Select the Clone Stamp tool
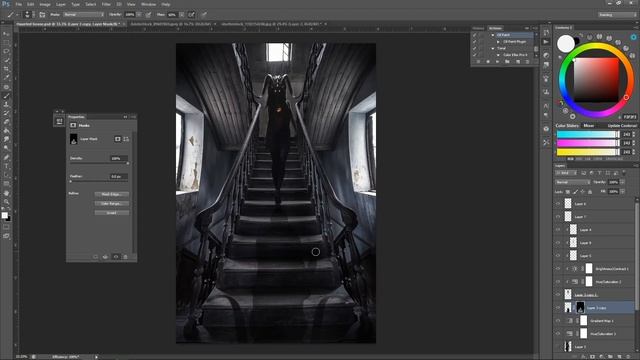The width and height of the screenshot is (640, 360). pos(6,104)
